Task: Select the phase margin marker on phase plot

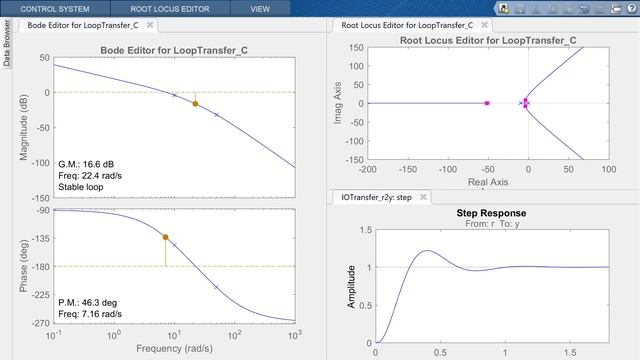Action: (165, 237)
